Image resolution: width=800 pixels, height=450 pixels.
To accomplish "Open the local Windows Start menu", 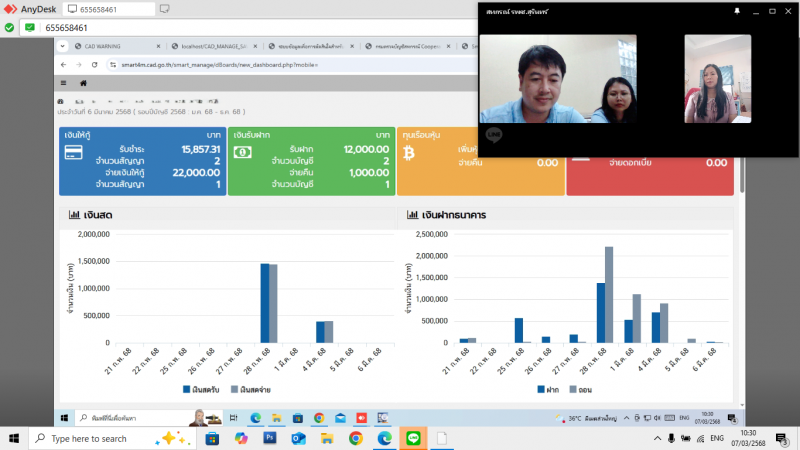I will click(x=14, y=439).
